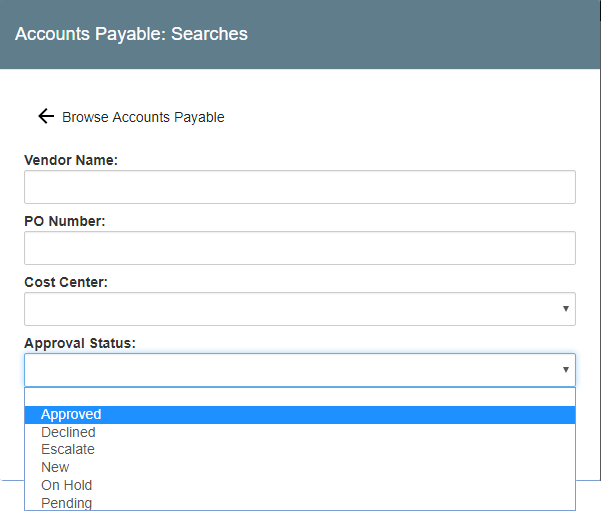Select Declined in the Approval Status list
Screen dimensions: 601x511
[x=68, y=433]
